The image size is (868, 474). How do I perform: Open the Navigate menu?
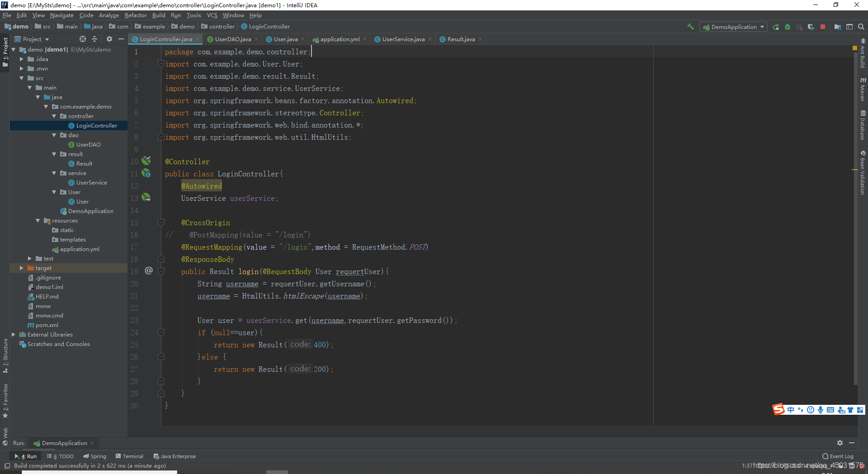[x=61, y=15]
